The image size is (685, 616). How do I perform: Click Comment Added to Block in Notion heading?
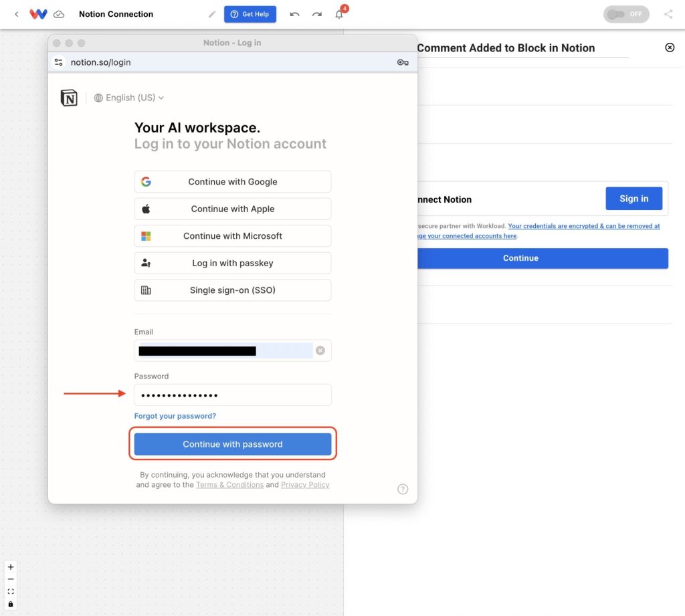click(506, 47)
